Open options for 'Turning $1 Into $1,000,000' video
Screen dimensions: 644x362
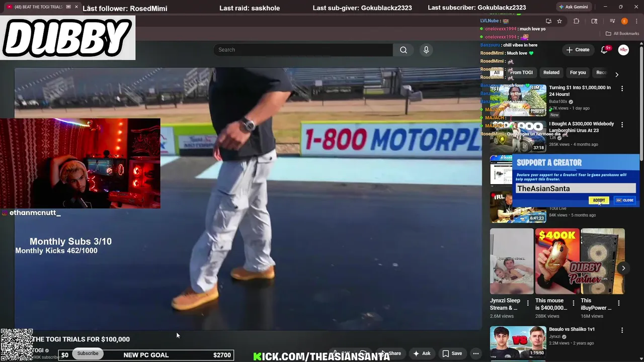(x=622, y=88)
